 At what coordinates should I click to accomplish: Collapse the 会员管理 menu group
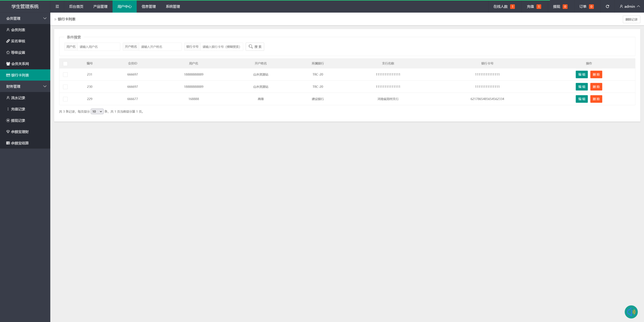(x=25, y=18)
